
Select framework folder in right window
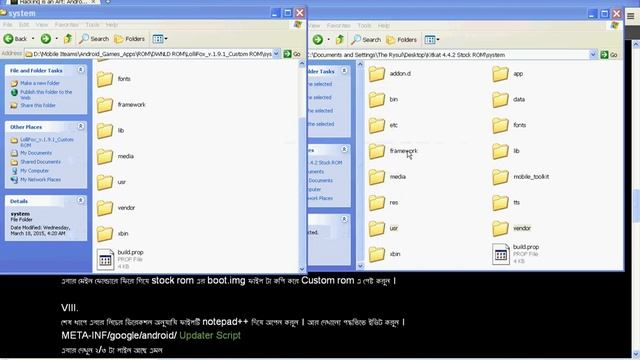(x=393, y=151)
